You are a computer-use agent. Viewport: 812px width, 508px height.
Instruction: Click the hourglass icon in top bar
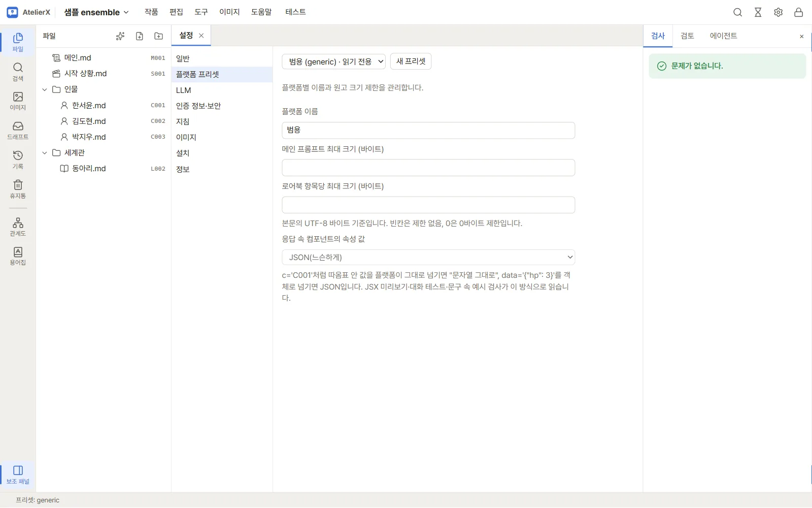coord(758,12)
